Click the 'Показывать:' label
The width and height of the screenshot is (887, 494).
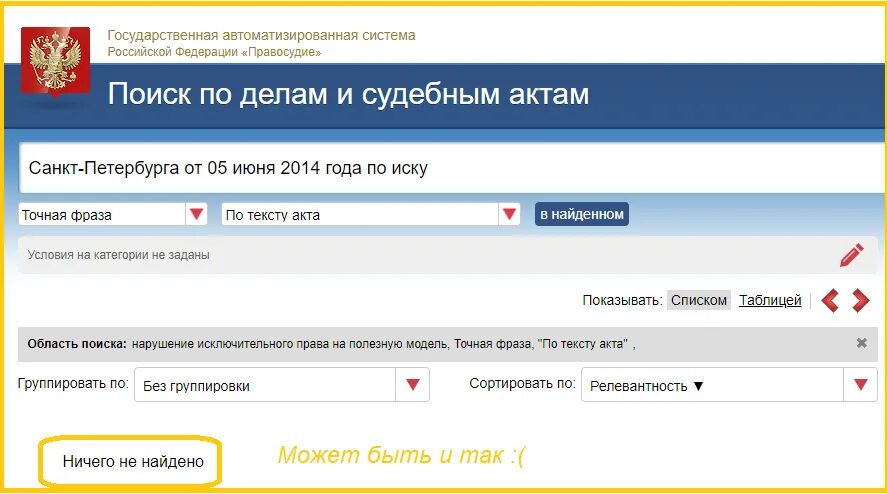(x=622, y=300)
